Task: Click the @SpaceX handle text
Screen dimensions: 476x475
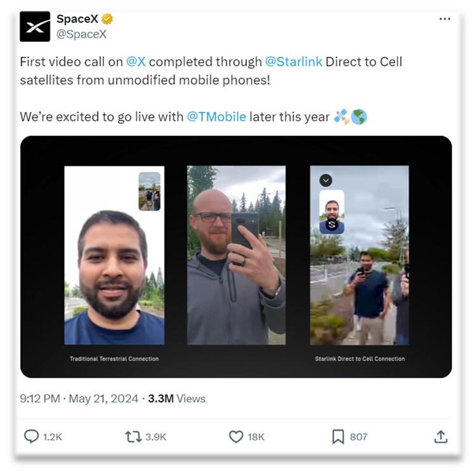Action: click(x=82, y=34)
